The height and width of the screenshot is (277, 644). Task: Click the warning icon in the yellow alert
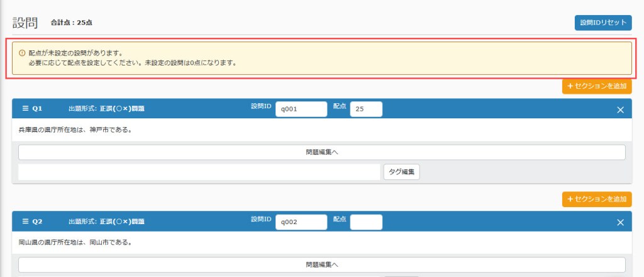pos(22,54)
